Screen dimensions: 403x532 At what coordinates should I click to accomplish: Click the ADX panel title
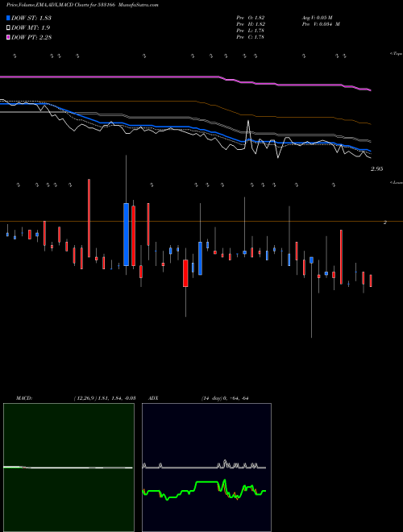pos(153,398)
